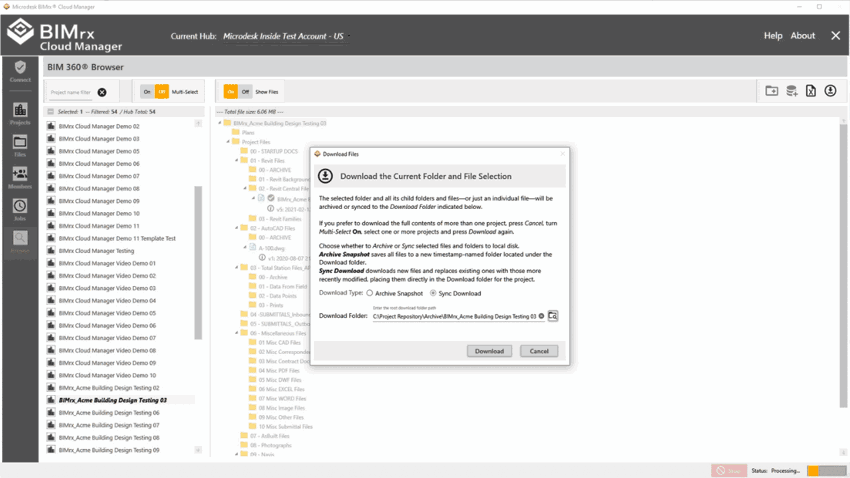This screenshot has height=478, width=850.
Task: Close the Download Files dialog
Action: tap(562, 154)
